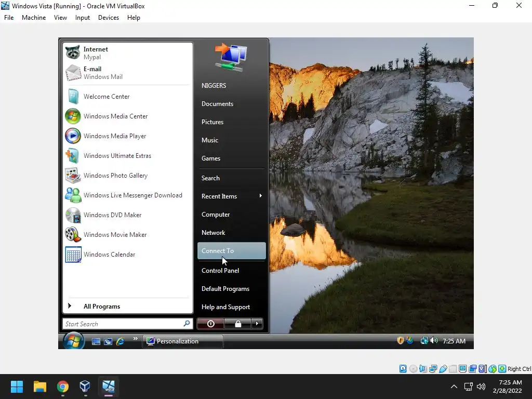This screenshot has width=532, height=399.
Task: Open host Windows 11 Start button
Action: 17,387
